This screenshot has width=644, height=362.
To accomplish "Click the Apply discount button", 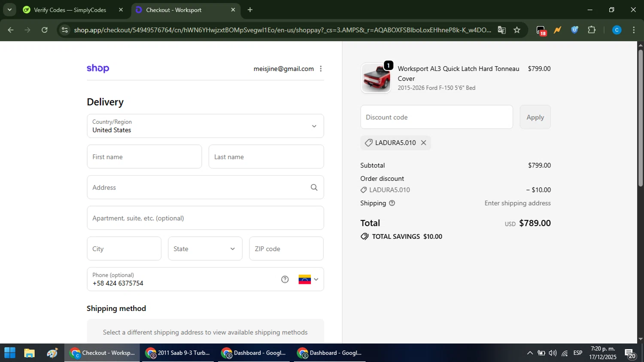I will click(x=535, y=117).
